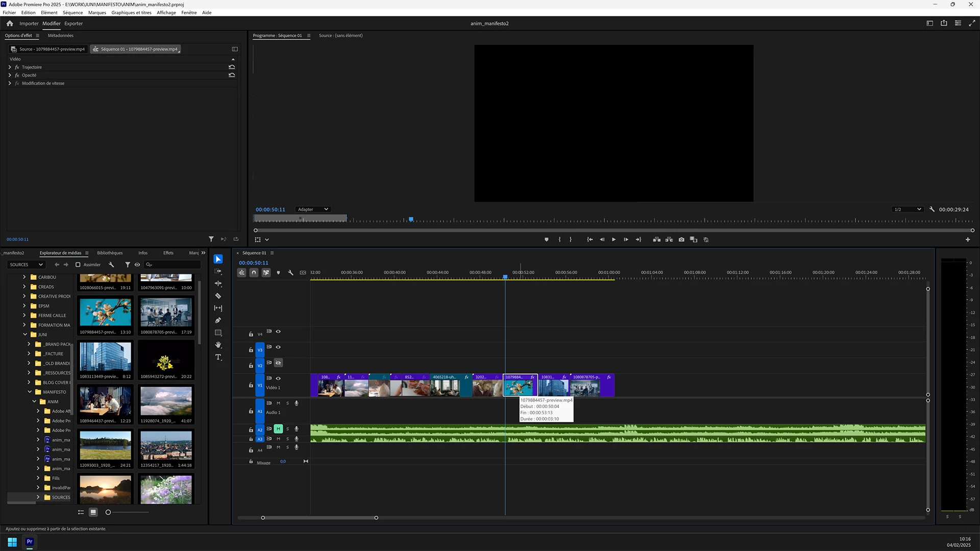Open the Exporter workspace
This screenshot has height=551, width=980.
click(x=73, y=23)
